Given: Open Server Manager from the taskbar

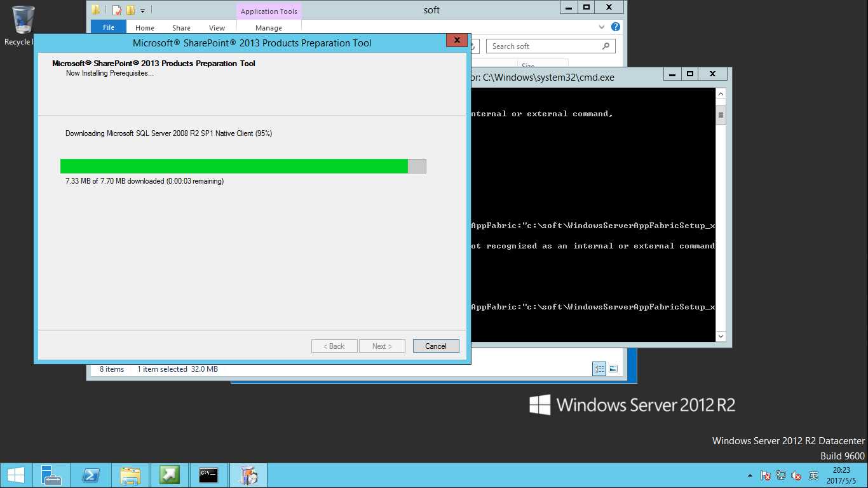Looking at the screenshot, I should pyautogui.click(x=51, y=475).
